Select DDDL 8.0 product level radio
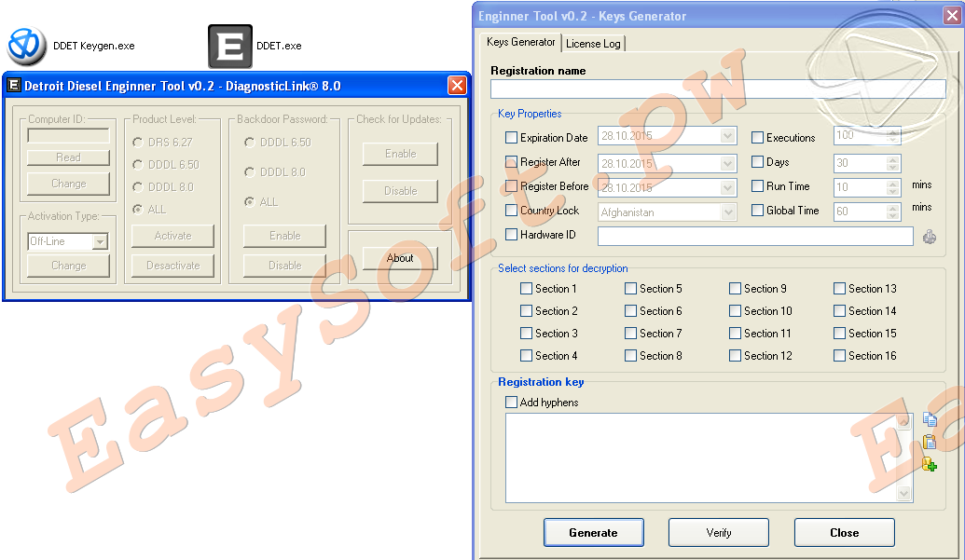The image size is (965, 560). point(138,187)
